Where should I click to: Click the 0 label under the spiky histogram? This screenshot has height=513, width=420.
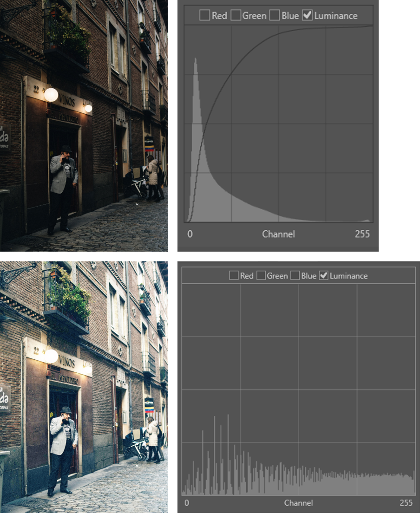coord(187,503)
